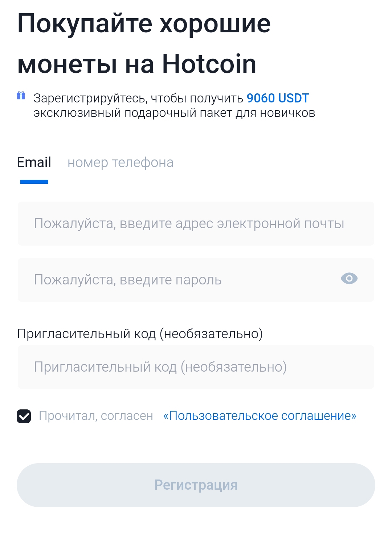Click the Регистрация button
The height and width of the screenshot is (534, 392).
[x=196, y=485]
